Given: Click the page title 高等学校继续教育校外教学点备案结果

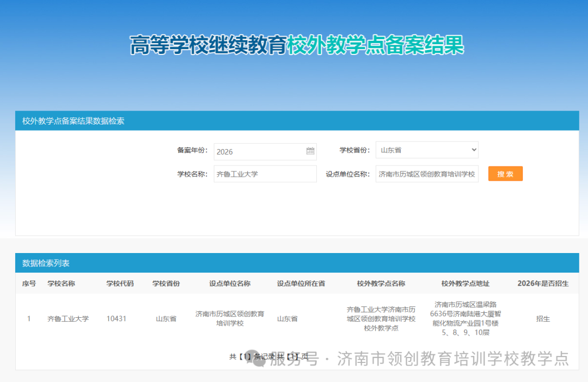Looking at the screenshot, I should click(x=297, y=45).
